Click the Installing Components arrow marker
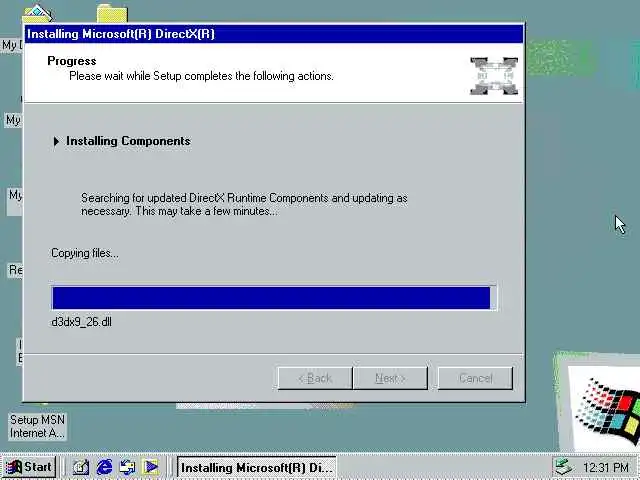The width and height of the screenshot is (640, 480). (x=56, y=141)
